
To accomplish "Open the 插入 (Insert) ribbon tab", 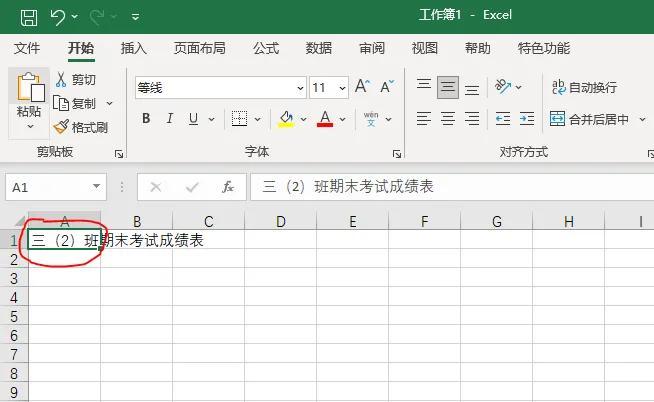I will tap(134, 48).
